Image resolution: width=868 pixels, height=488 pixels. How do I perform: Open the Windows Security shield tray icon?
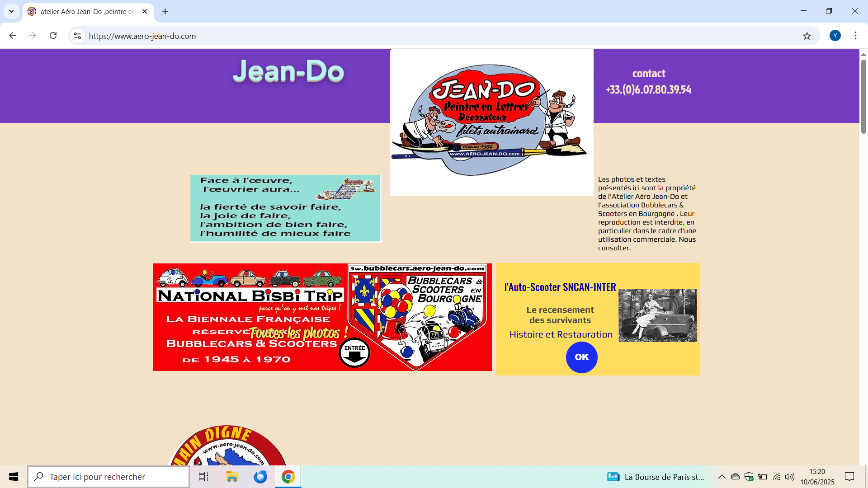pos(749,477)
